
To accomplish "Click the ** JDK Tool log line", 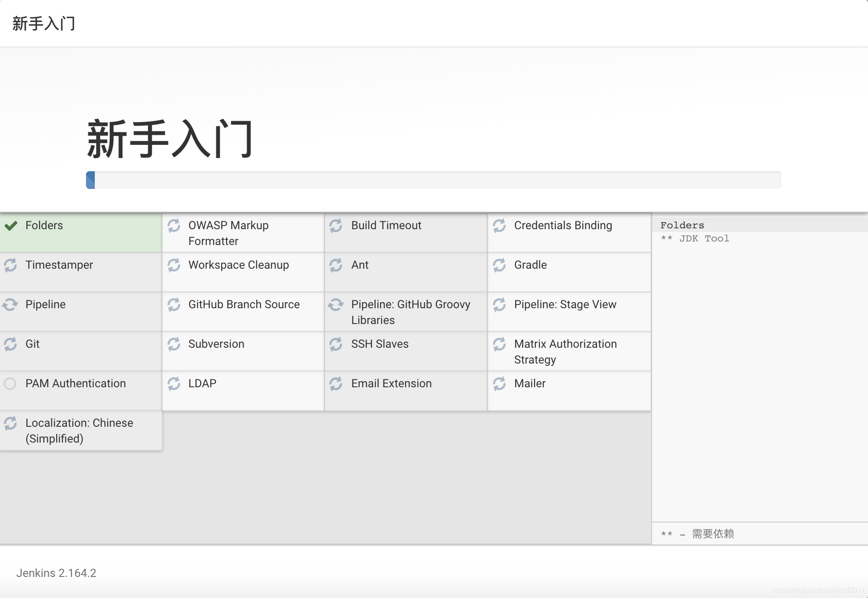I will (x=695, y=238).
